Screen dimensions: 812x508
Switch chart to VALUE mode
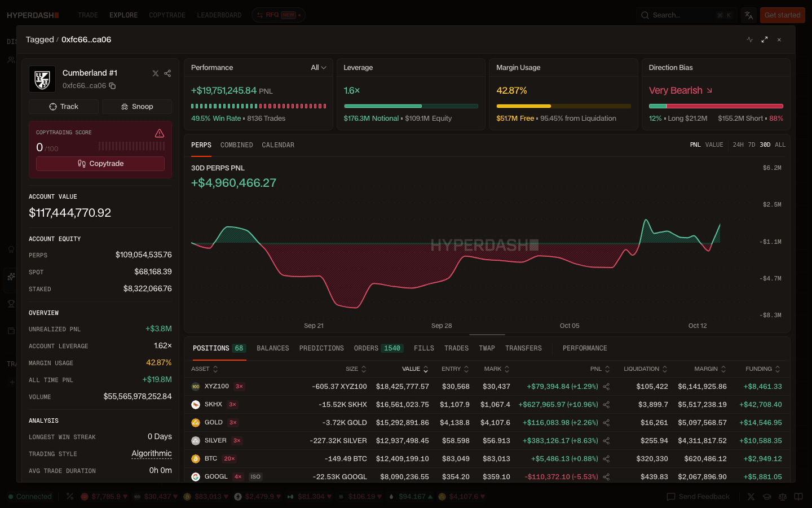[714, 145]
